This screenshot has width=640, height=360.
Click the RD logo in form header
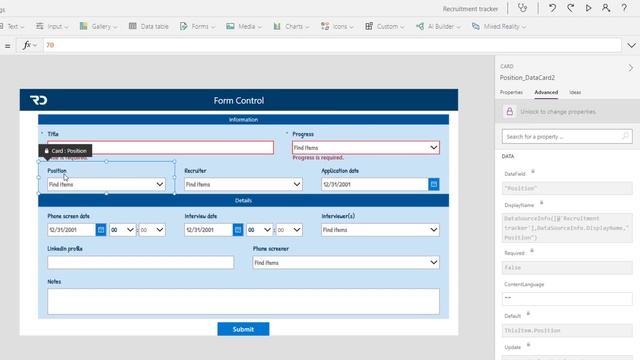(38, 100)
